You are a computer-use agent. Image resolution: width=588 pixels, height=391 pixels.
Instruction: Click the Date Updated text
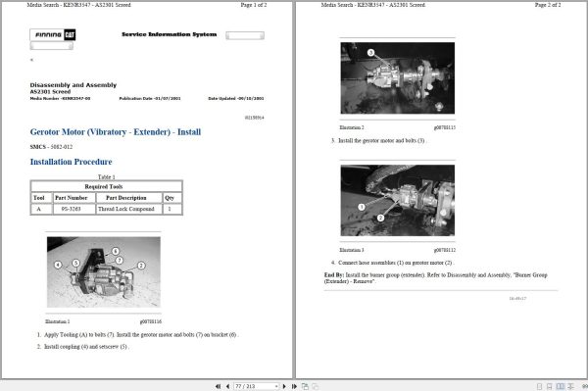[236, 99]
